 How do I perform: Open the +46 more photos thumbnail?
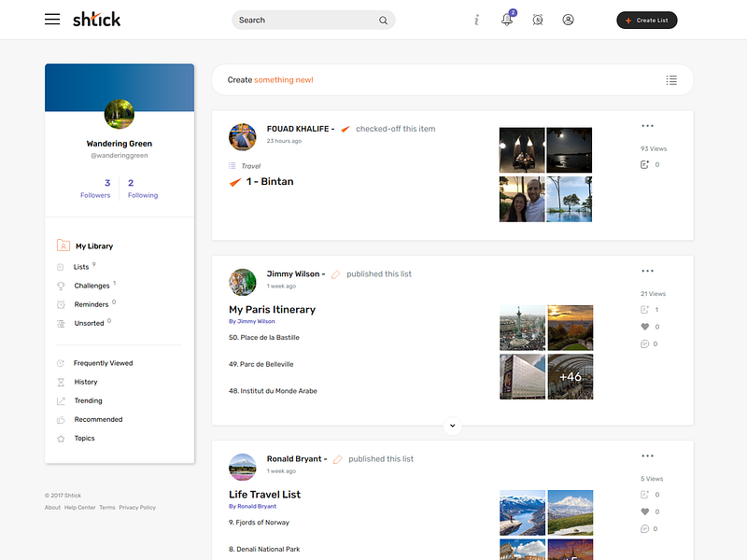[571, 377]
